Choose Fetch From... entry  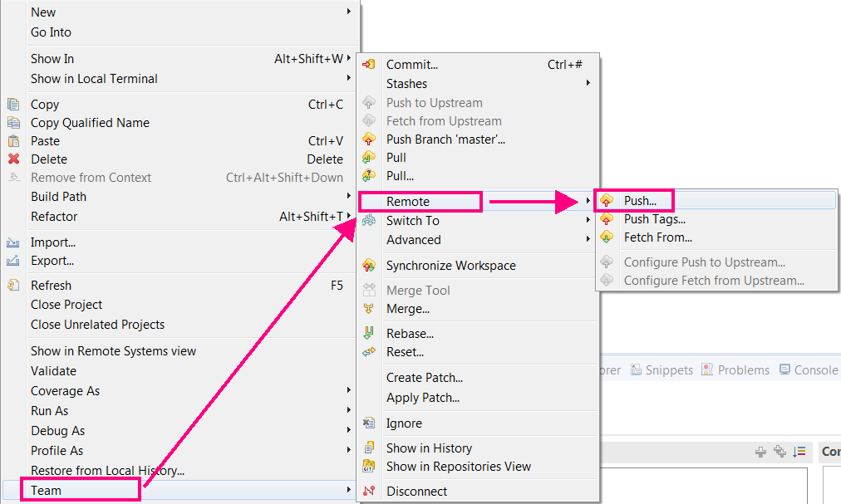pyautogui.click(x=657, y=237)
